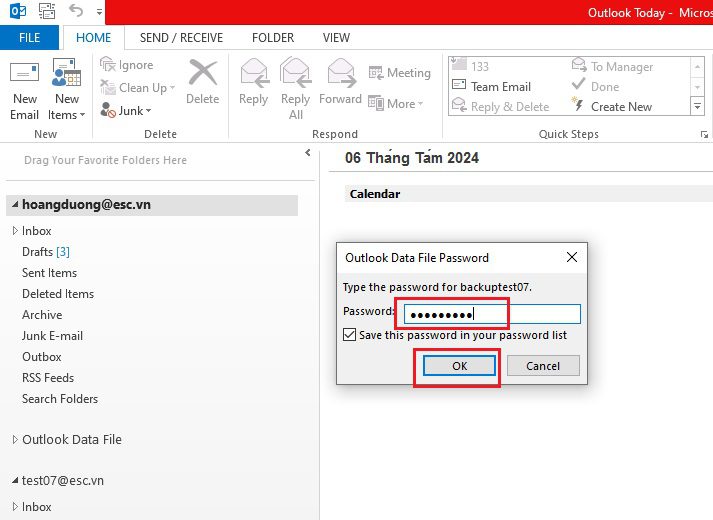Viewport: 713px width, 520px height.
Task: Select Reply & Delete quick step
Action: 500,106
